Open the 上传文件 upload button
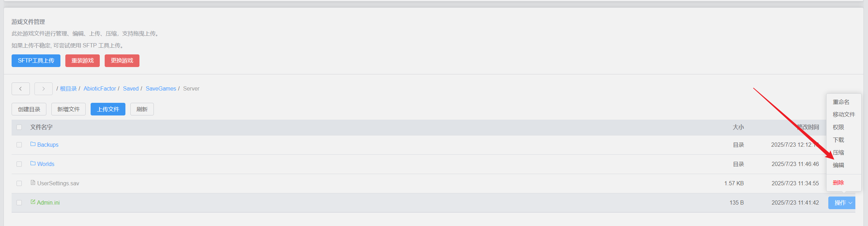The image size is (868, 226). pyautogui.click(x=108, y=109)
